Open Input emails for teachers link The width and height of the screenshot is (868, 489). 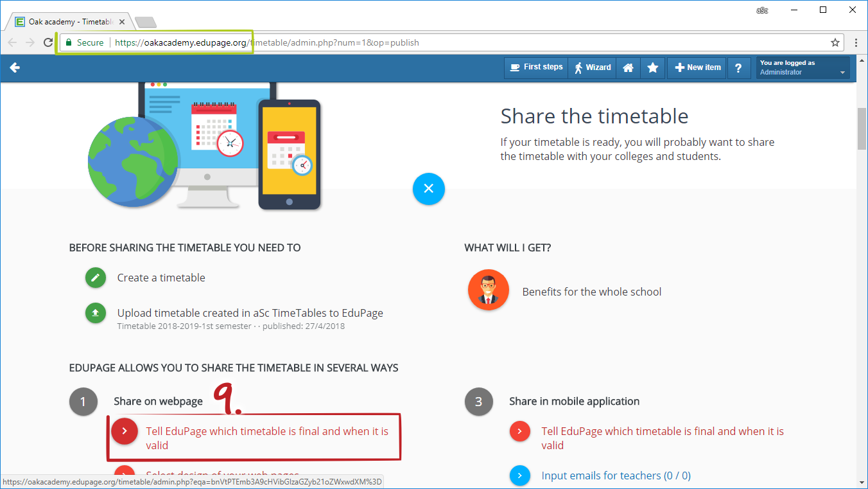[616, 476]
